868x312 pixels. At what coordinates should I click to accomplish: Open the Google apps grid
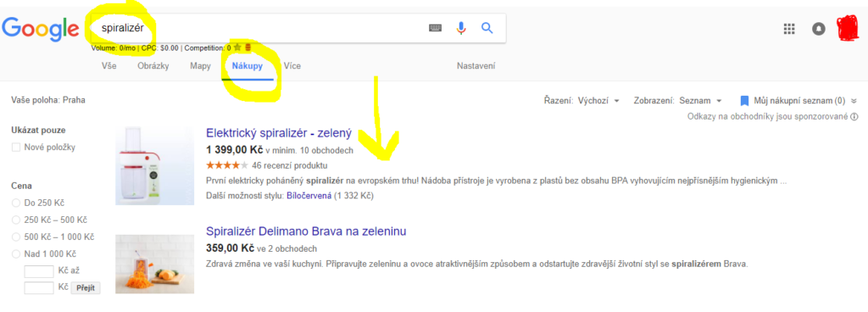pyautogui.click(x=789, y=29)
